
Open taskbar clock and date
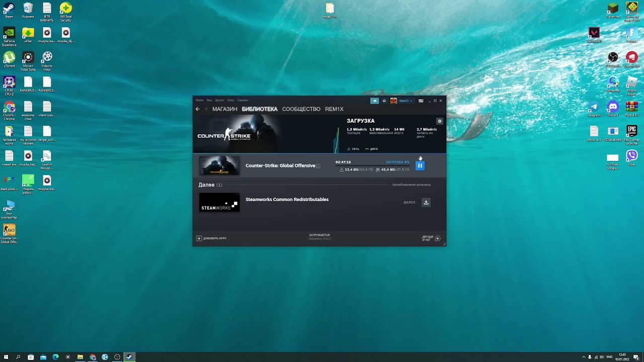click(622, 357)
